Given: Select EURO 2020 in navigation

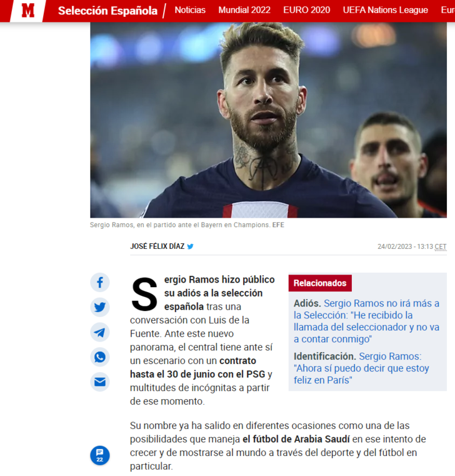Looking at the screenshot, I should (307, 10).
